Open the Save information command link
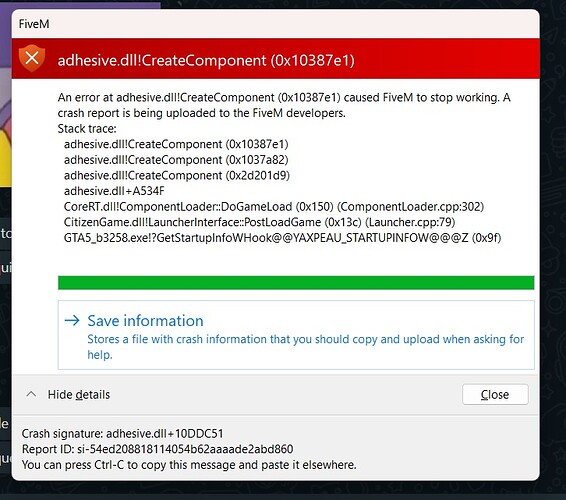566x500 pixels. coord(296,335)
